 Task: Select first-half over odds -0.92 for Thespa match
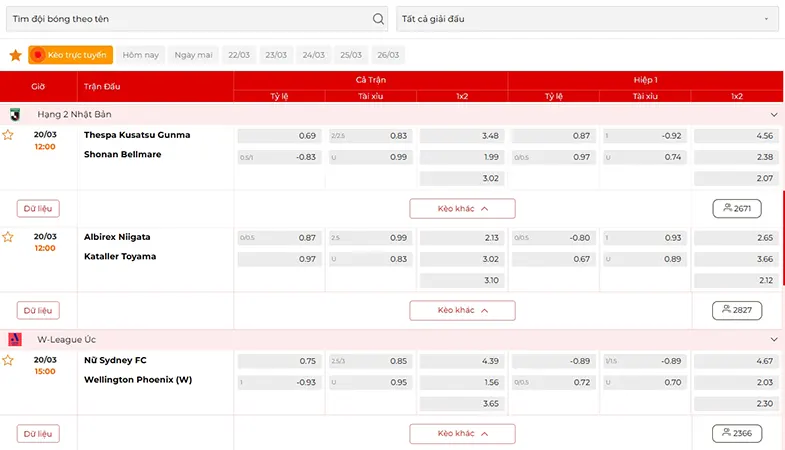click(x=645, y=136)
